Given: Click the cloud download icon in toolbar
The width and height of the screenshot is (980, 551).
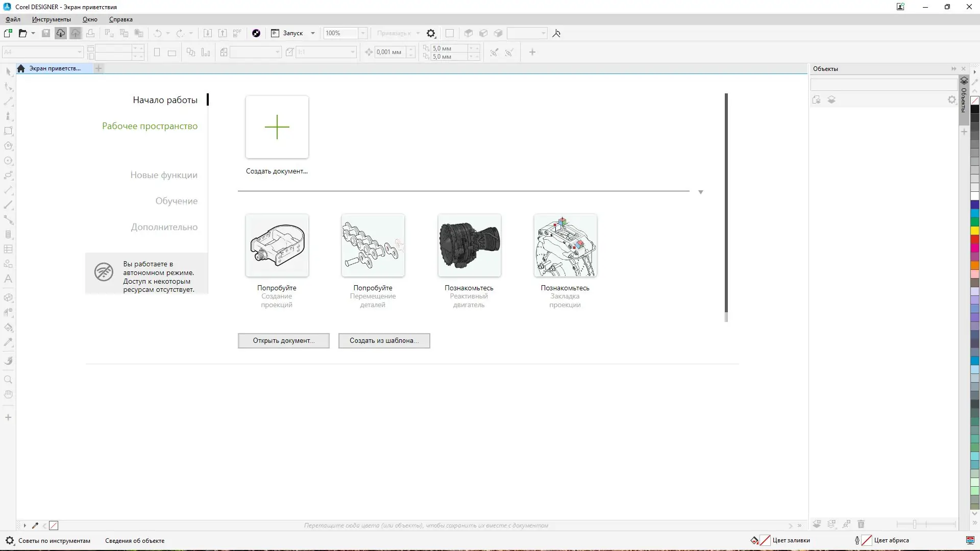Looking at the screenshot, I should [x=60, y=33].
